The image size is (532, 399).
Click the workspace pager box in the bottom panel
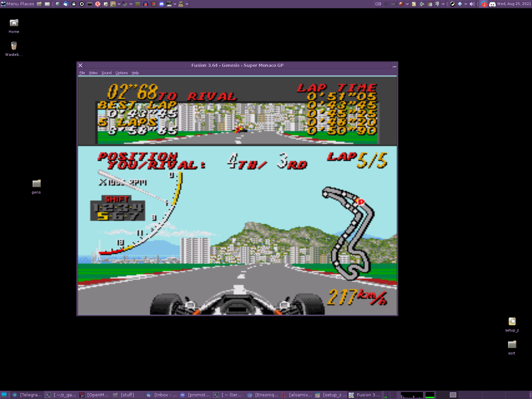point(453,395)
